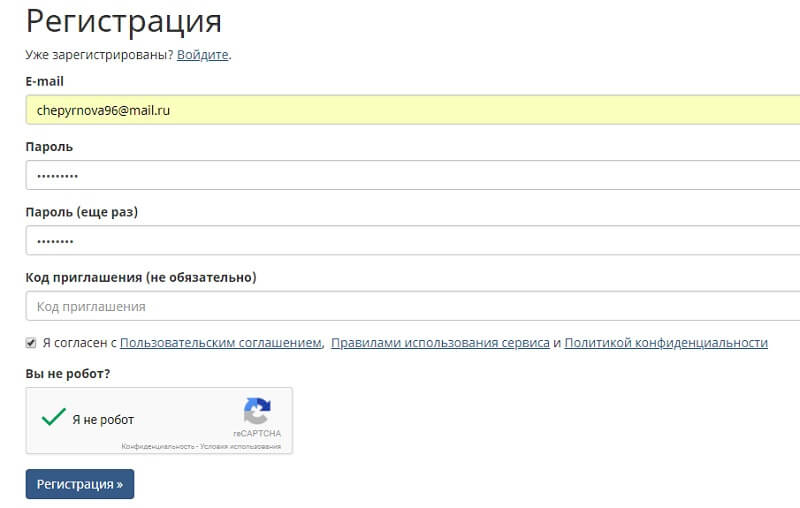The height and width of the screenshot is (508, 800).
Task: Click the Код приглашения input field
Action: coord(413,306)
